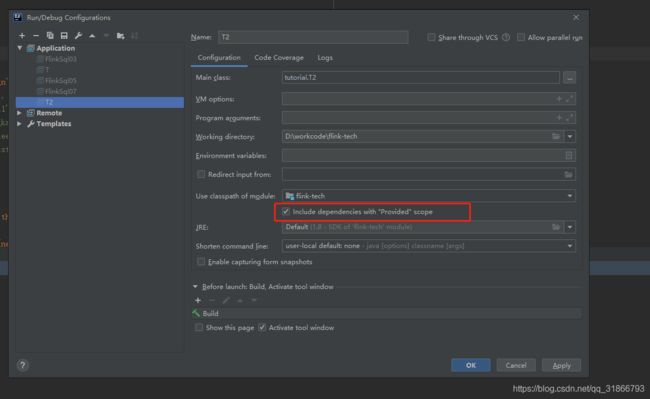The image size is (650, 399).
Task: Edit the Before launch task pencil icon
Action: pyautogui.click(x=226, y=300)
